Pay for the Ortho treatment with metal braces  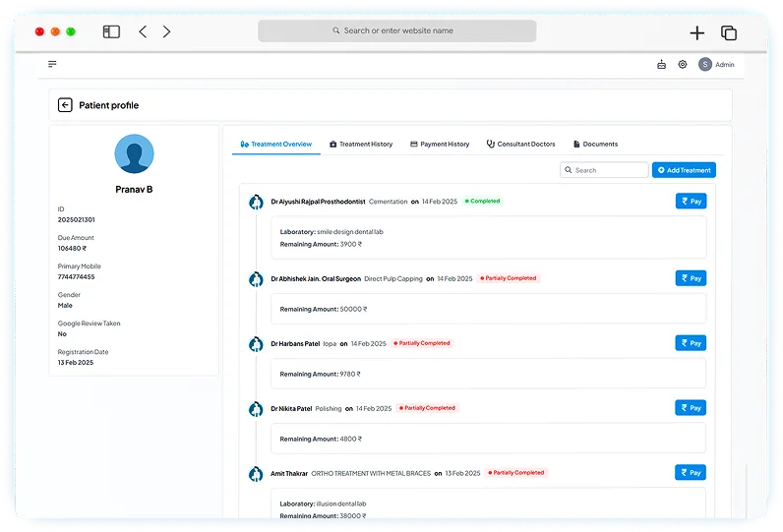[691, 473]
